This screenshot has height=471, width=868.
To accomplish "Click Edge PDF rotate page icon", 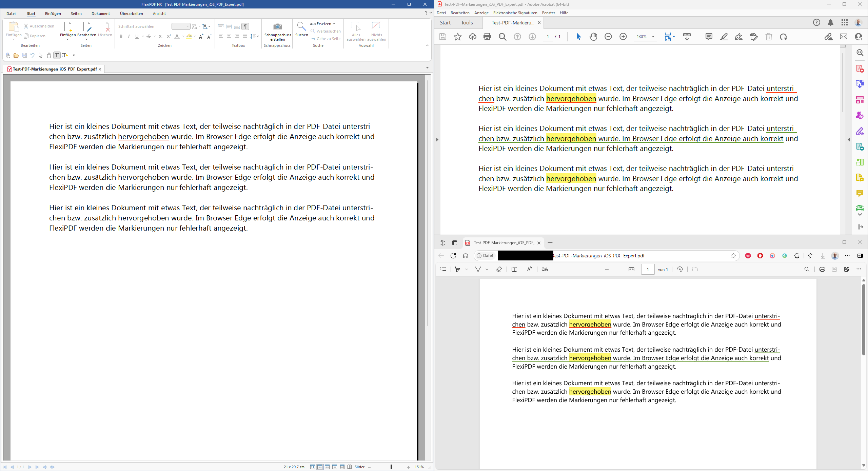I will [680, 269].
